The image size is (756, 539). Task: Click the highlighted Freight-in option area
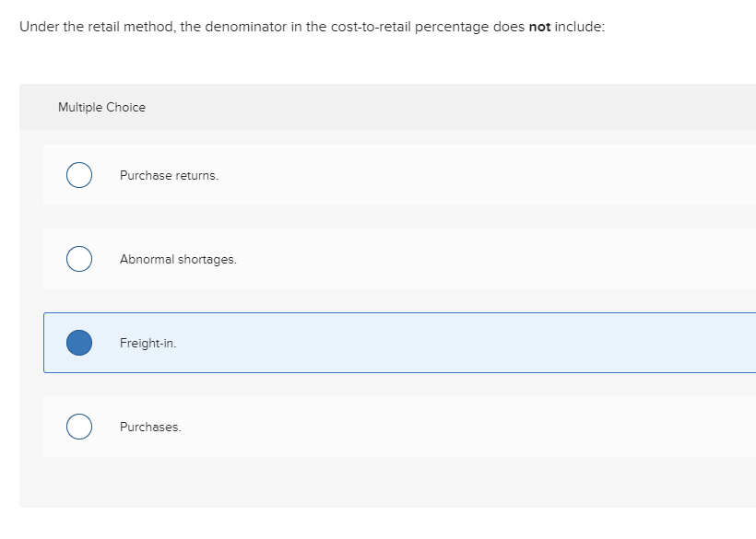369,343
